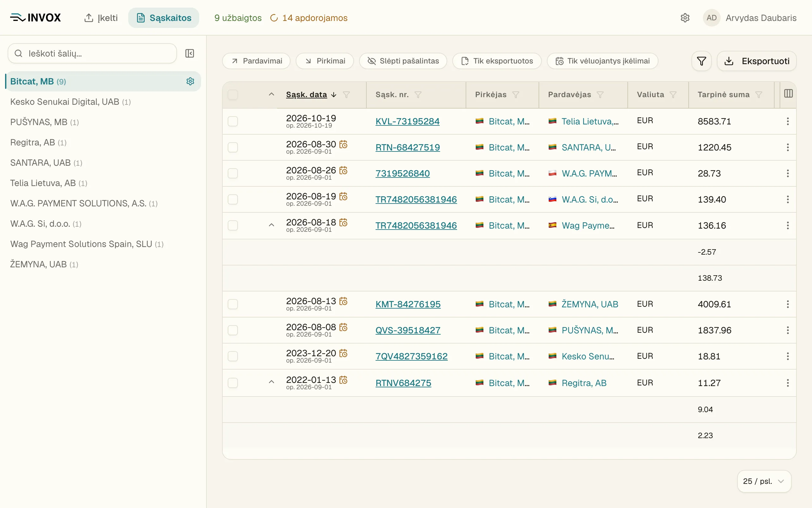Open the Arvydas Daubaris user menu
The height and width of the screenshot is (508, 812).
pos(750,18)
